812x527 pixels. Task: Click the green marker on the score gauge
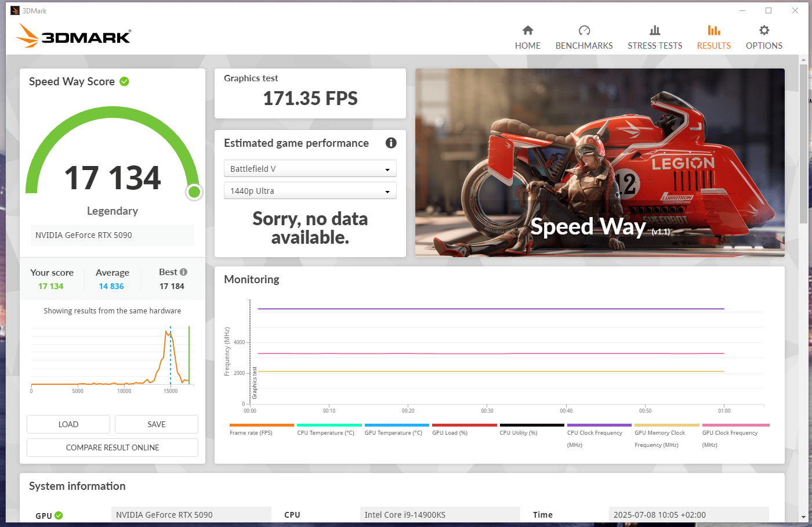pyautogui.click(x=194, y=192)
